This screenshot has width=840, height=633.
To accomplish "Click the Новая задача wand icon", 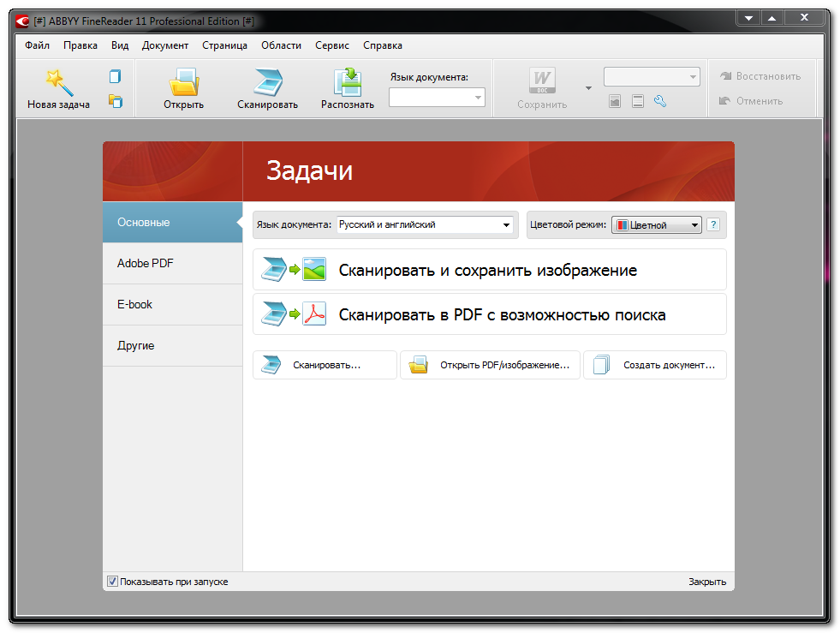I will point(58,82).
